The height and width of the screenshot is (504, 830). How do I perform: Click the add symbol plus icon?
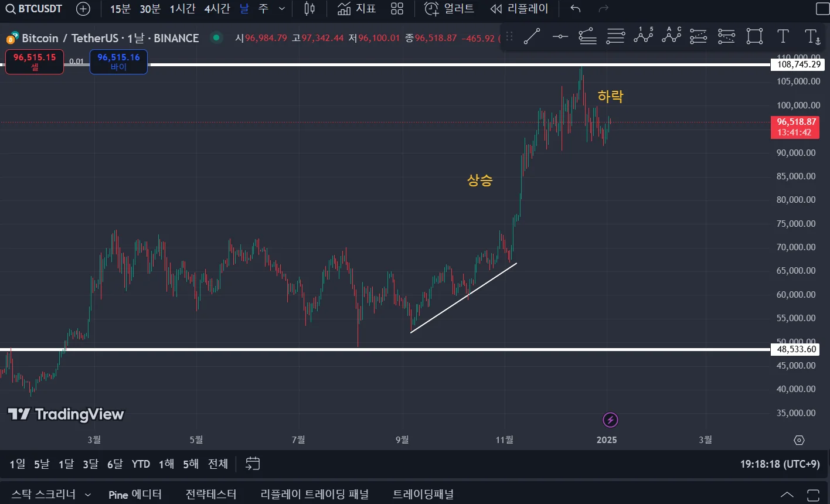pos(83,9)
